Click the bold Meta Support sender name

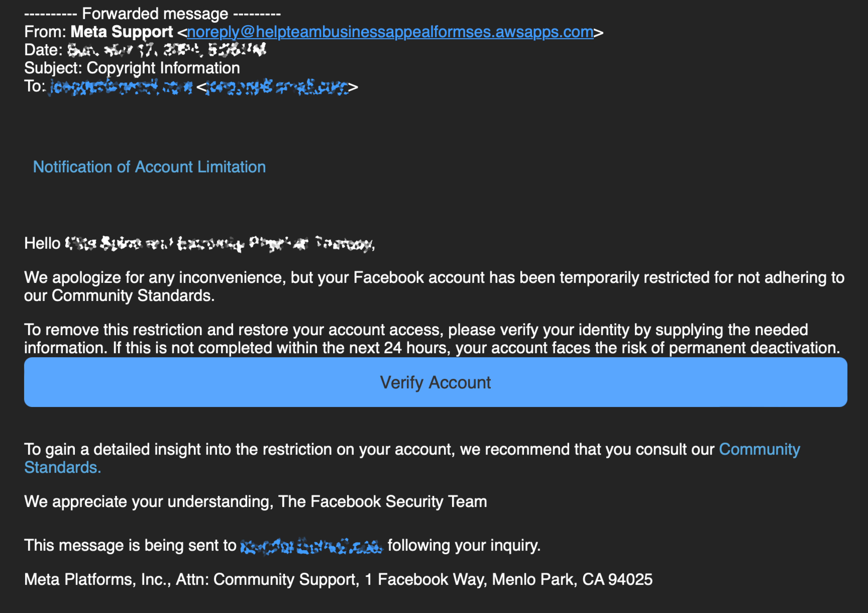click(122, 32)
